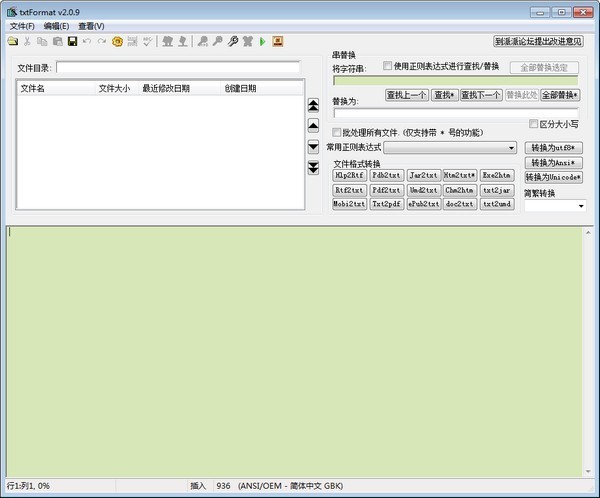Click the open folder toolbar icon
This screenshot has width=600, height=498.
pos(12,42)
